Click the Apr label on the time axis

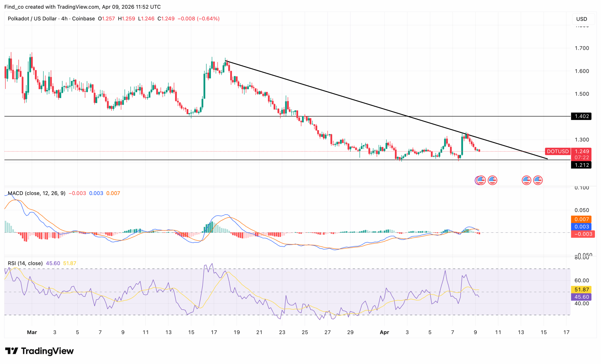tap(384, 332)
